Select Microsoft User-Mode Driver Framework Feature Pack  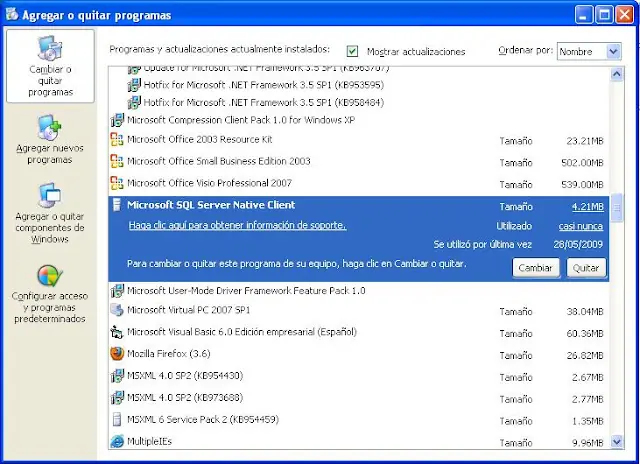pos(246,291)
